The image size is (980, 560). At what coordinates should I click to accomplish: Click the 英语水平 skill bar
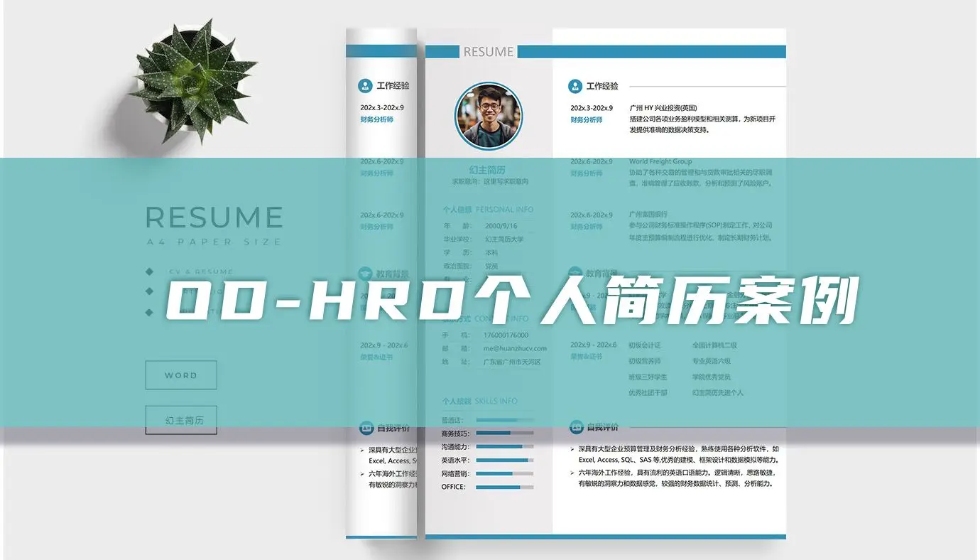point(505,461)
